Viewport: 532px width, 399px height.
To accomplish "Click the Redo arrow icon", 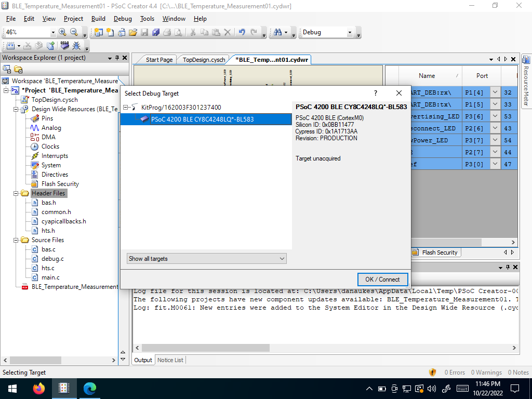I will point(254,32).
